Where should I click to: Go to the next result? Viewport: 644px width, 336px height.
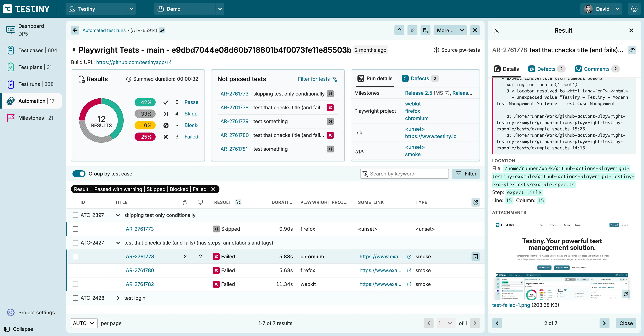pyautogui.click(x=604, y=323)
